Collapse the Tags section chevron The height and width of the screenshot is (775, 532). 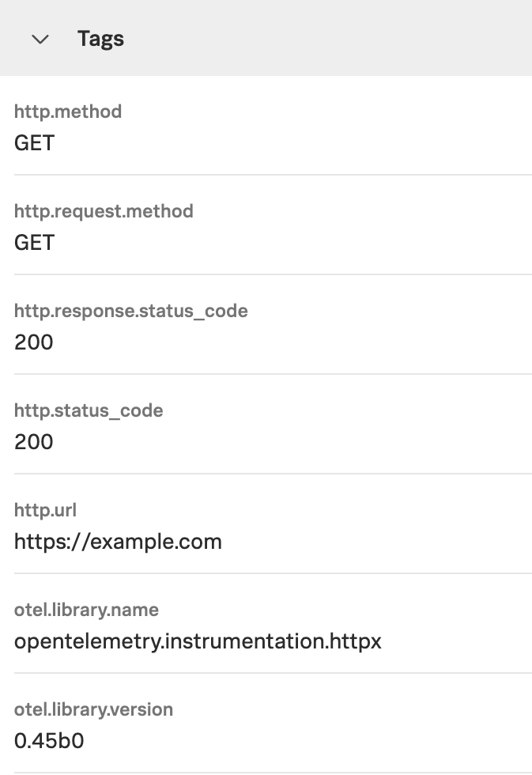click(40, 39)
